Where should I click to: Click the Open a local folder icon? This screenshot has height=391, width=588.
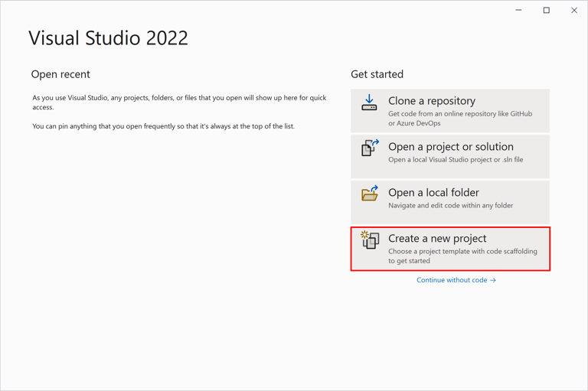(x=370, y=194)
